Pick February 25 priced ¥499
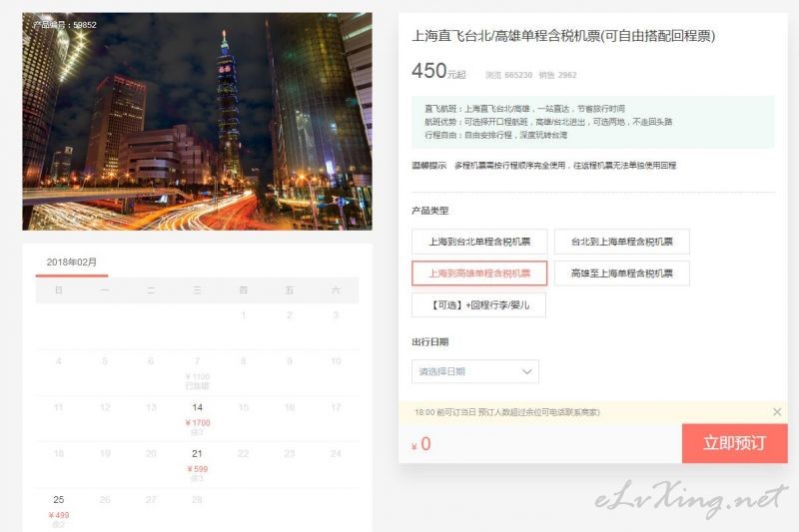 pos(59,511)
